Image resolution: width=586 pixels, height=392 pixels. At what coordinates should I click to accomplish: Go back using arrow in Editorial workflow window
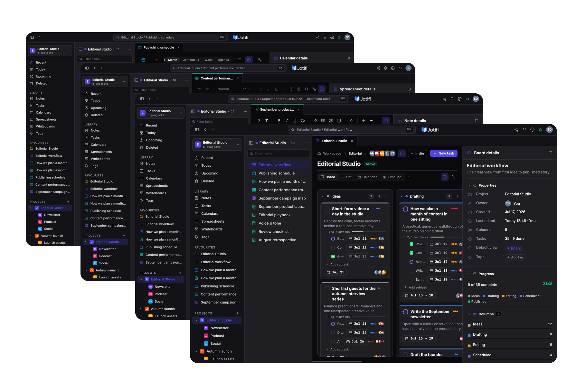[205, 130]
